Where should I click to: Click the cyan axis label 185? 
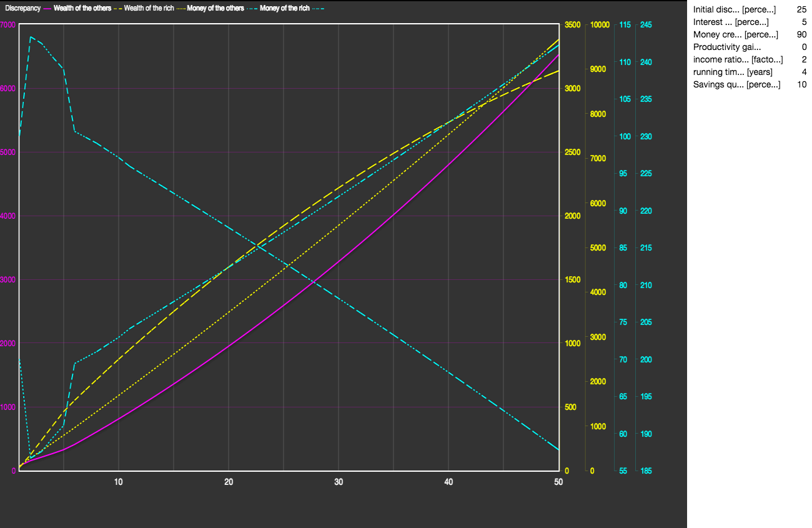(646, 471)
